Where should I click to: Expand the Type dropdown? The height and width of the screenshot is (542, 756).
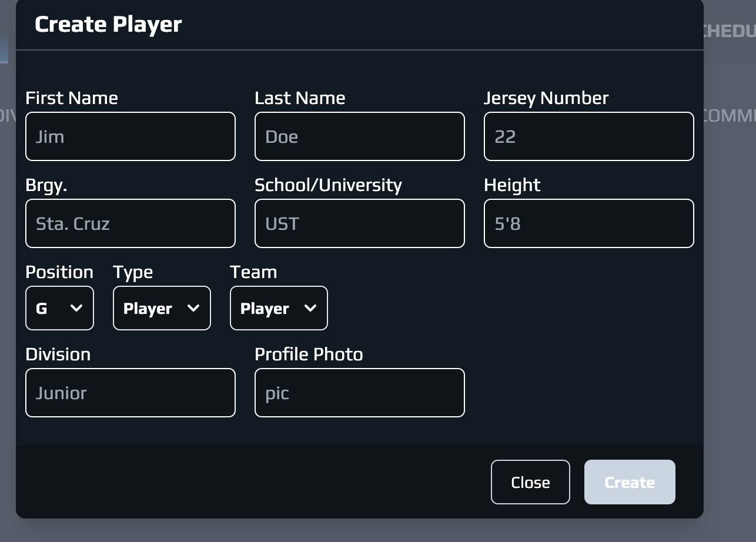click(x=162, y=308)
